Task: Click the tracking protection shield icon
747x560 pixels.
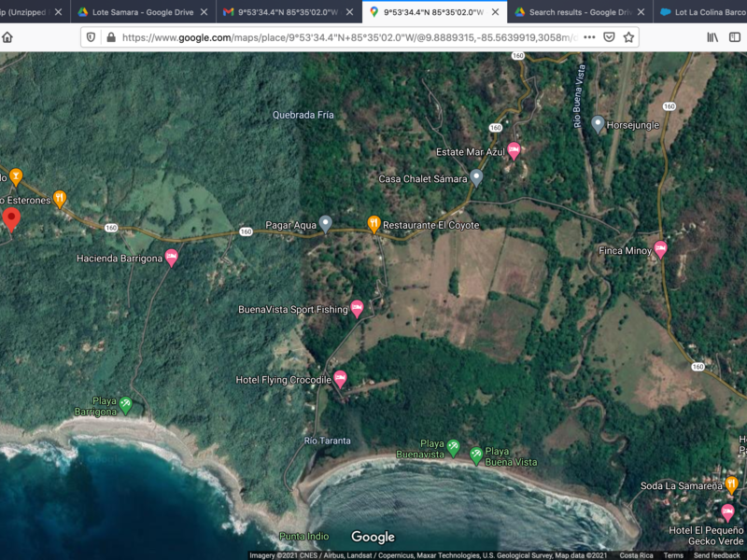Action: pyautogui.click(x=91, y=37)
